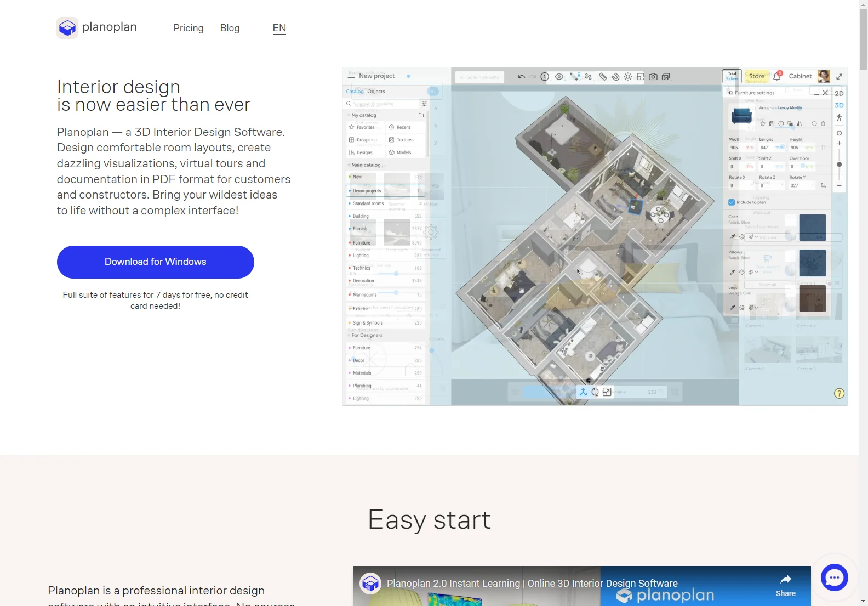868x606 pixels.
Task: Click the rotate tool icon below the floor plan
Action: click(x=595, y=392)
